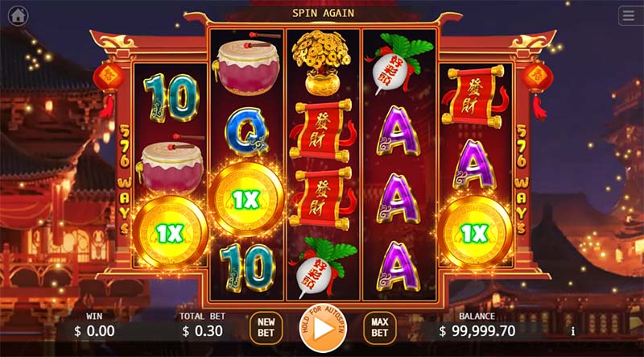Select the blue Q symbol
Viewport: 644px width, 357px height.
click(246, 131)
